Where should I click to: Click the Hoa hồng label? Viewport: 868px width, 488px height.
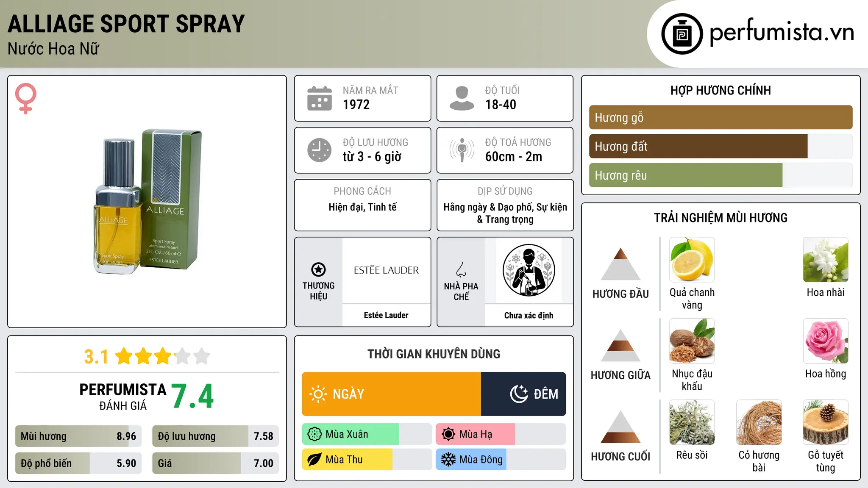(x=826, y=374)
